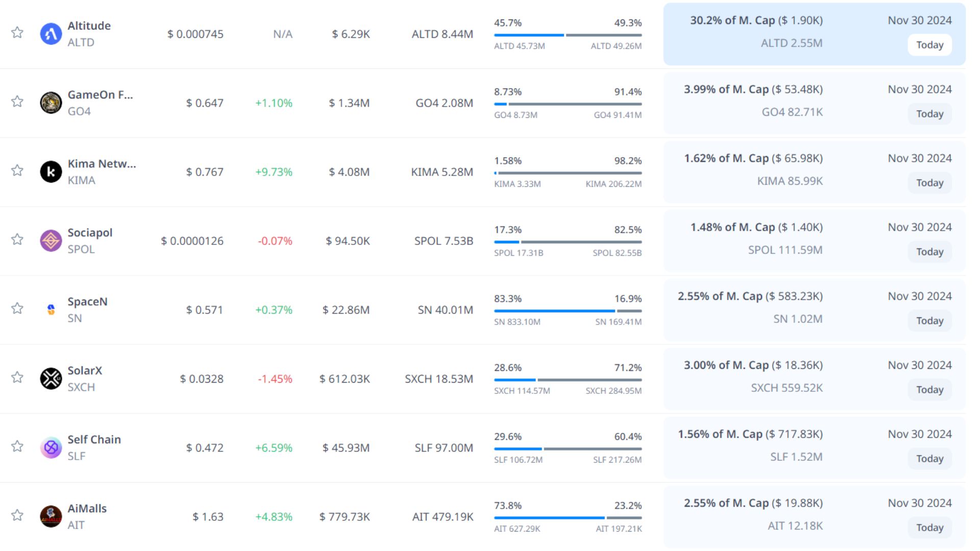Click the SpaceN SN coin logo
The width and height of the screenshot is (980, 551).
[x=51, y=310]
